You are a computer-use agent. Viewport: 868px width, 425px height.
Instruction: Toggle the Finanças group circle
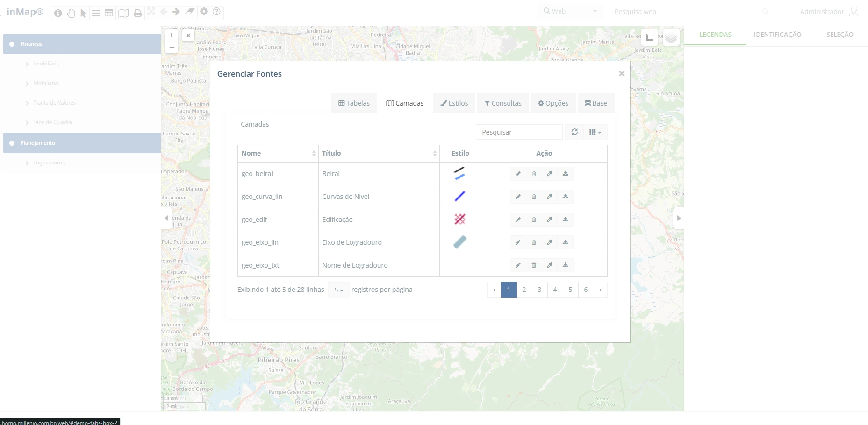point(12,44)
